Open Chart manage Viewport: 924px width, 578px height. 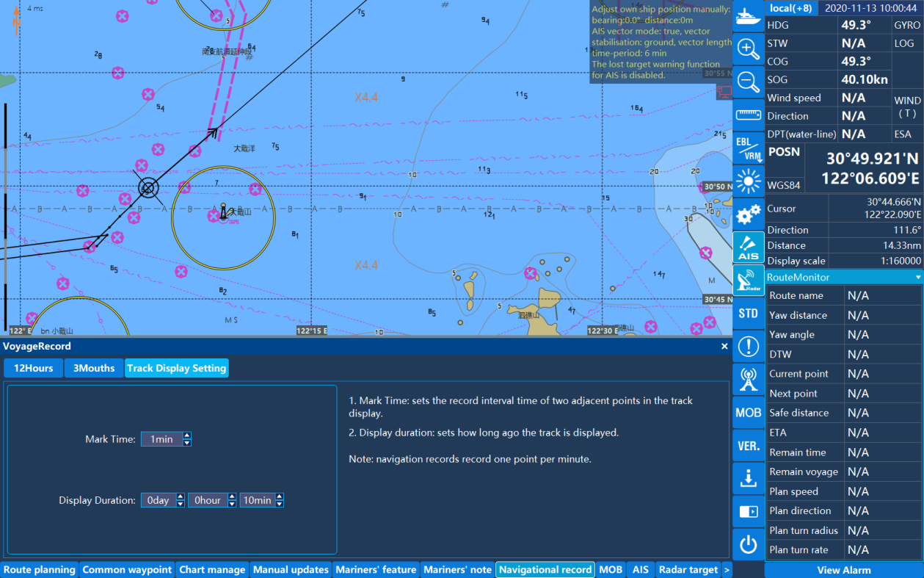tap(212, 569)
